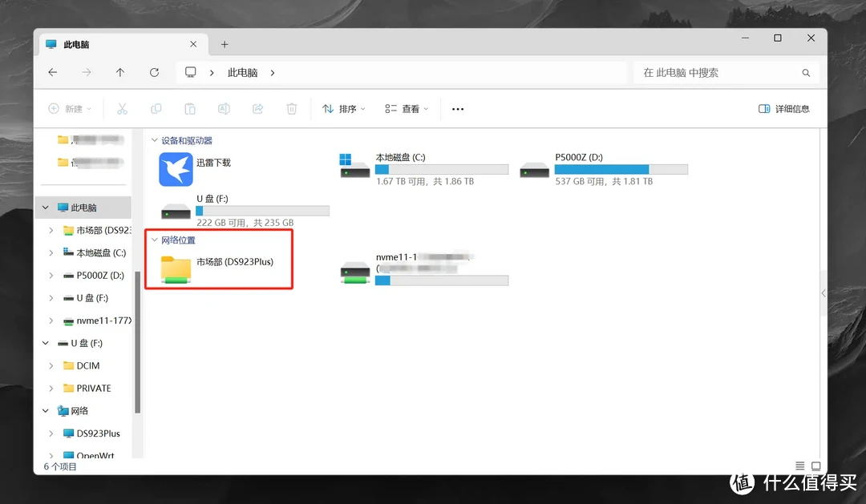Image resolution: width=866 pixels, height=504 pixels.
Task: Select the nvme11-1 network drive icon
Action: [x=354, y=272]
